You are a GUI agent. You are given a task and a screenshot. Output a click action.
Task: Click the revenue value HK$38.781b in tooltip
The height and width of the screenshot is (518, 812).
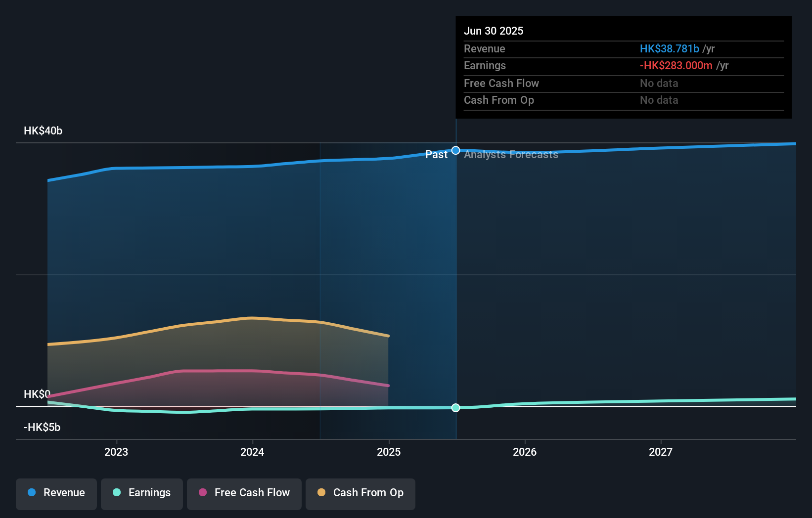coord(670,48)
